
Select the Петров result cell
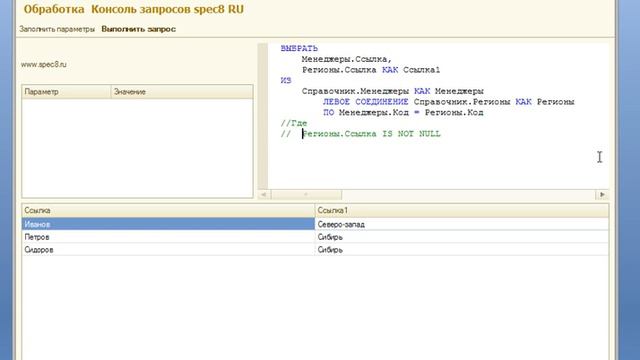pos(168,237)
